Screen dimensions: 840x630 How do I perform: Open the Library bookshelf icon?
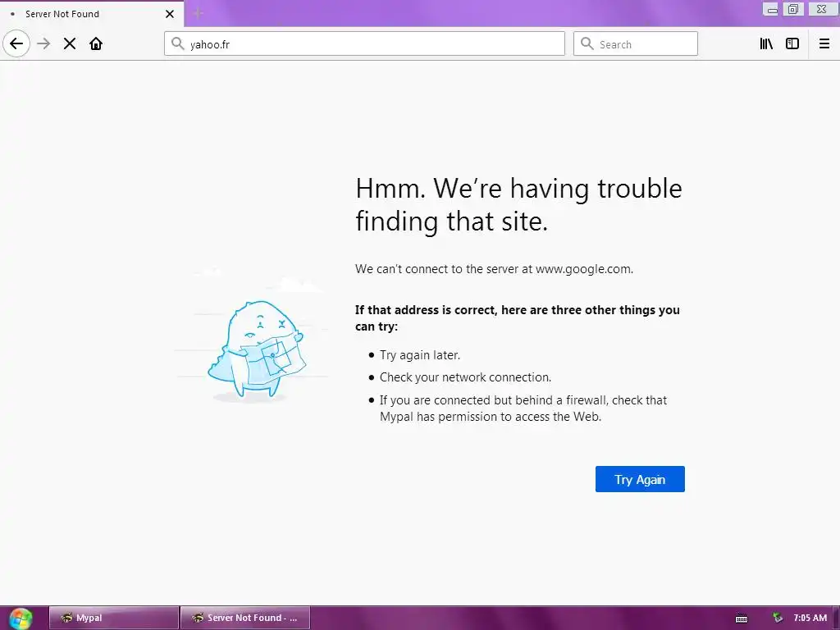tap(766, 43)
